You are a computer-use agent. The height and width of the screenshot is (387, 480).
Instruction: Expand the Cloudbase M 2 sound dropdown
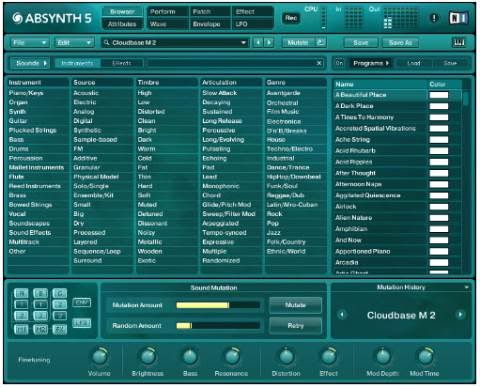click(x=244, y=43)
